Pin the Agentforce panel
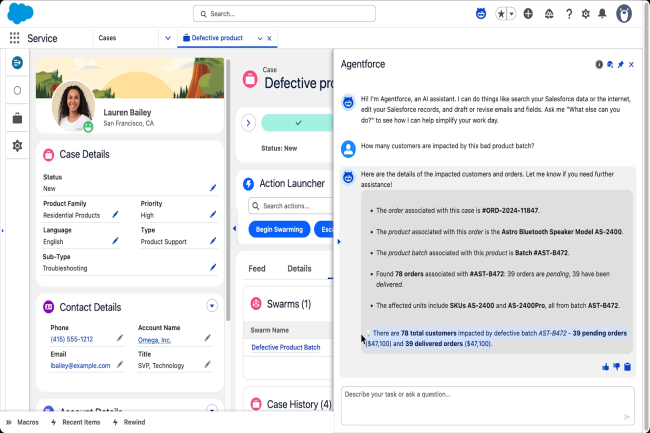 pos(620,64)
